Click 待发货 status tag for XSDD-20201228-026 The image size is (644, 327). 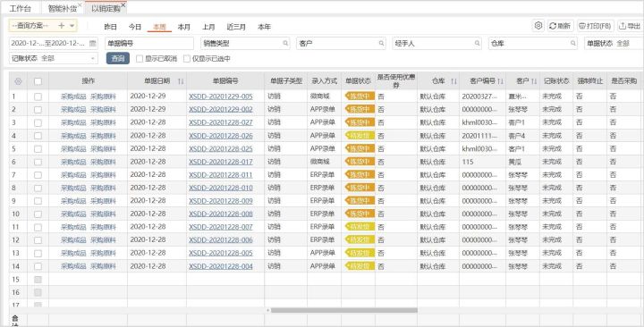[360, 136]
